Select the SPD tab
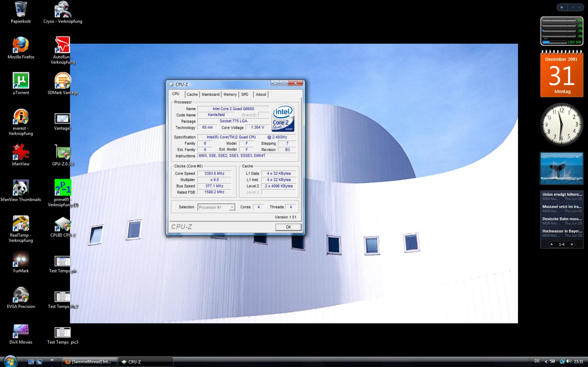588x367 pixels. pos(245,94)
